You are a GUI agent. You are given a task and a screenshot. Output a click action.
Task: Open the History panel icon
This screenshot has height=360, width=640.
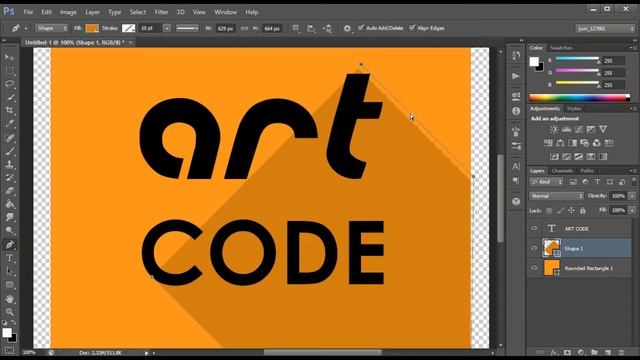click(516, 56)
